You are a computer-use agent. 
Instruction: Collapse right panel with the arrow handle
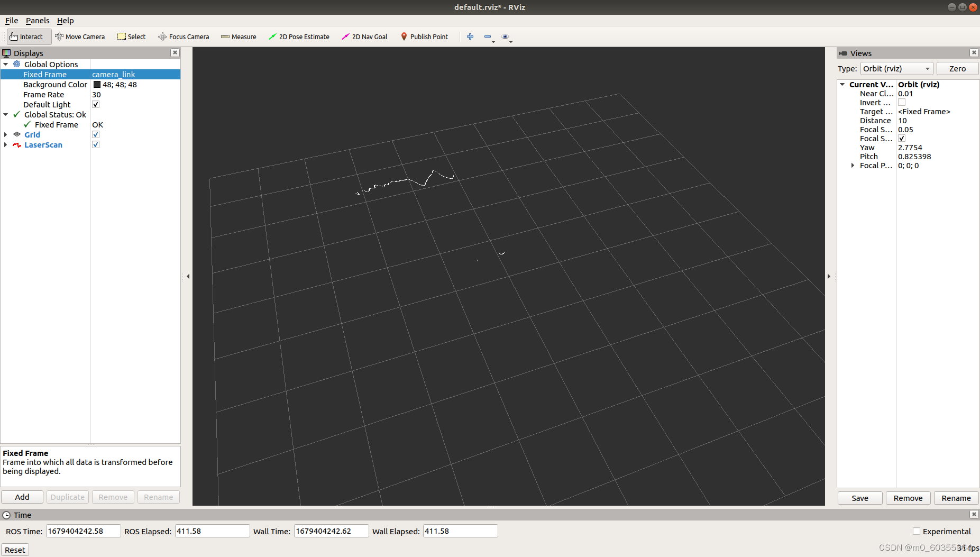(x=829, y=276)
